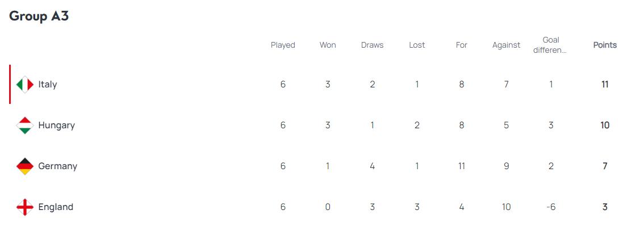Screen dimensions: 644x235
Task: Click Italy's 11 points value
Action: click(x=605, y=85)
